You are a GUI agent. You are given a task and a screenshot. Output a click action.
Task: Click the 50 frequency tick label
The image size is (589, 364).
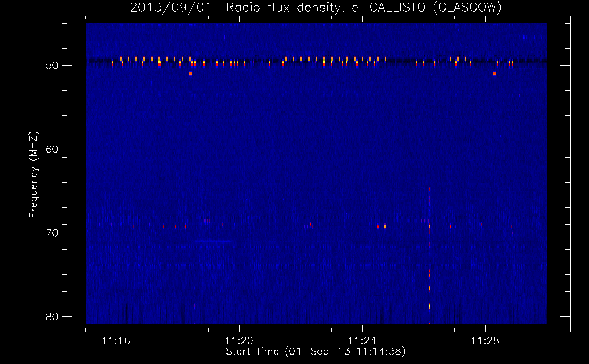click(x=52, y=66)
